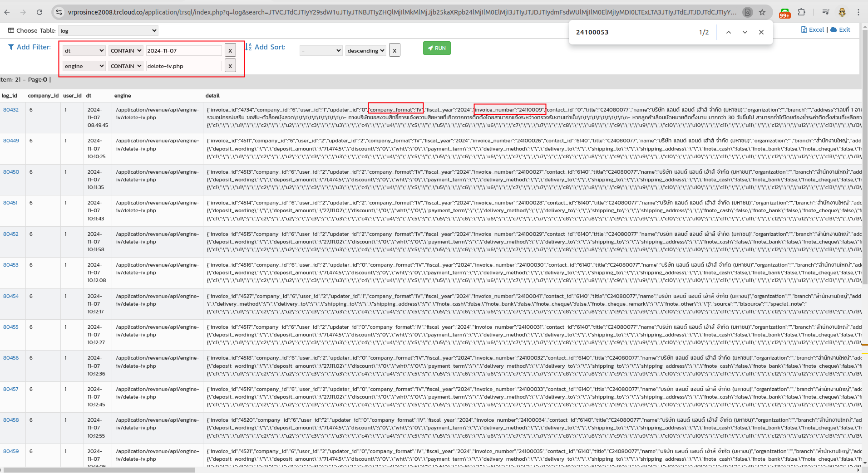
Task: Open log entry 80459
Action: (x=11, y=451)
